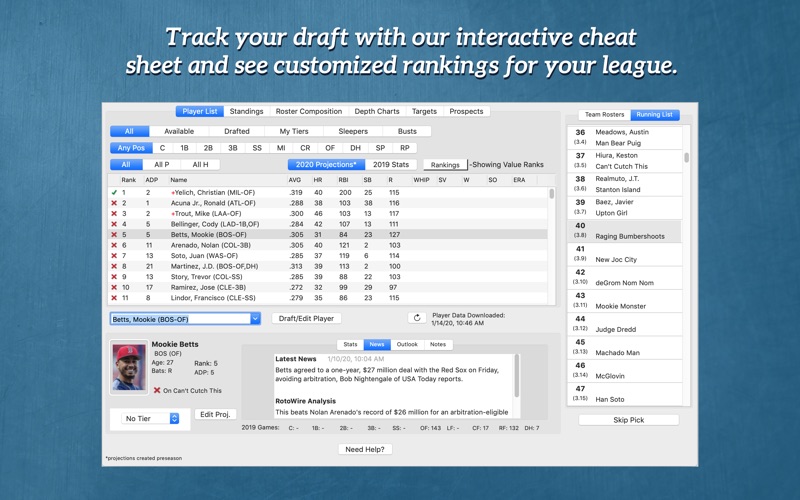Click red X beside Arenado, Nolan
This screenshot has height=500, width=800.
click(x=114, y=245)
